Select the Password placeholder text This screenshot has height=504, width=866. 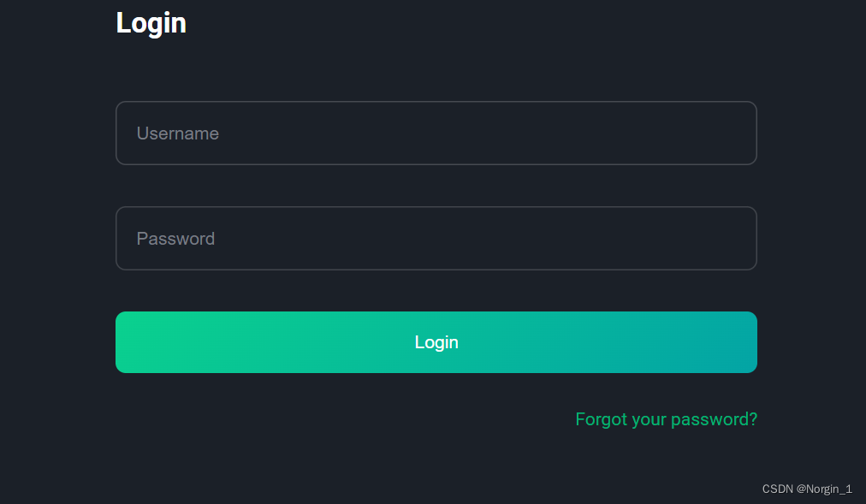tap(175, 239)
